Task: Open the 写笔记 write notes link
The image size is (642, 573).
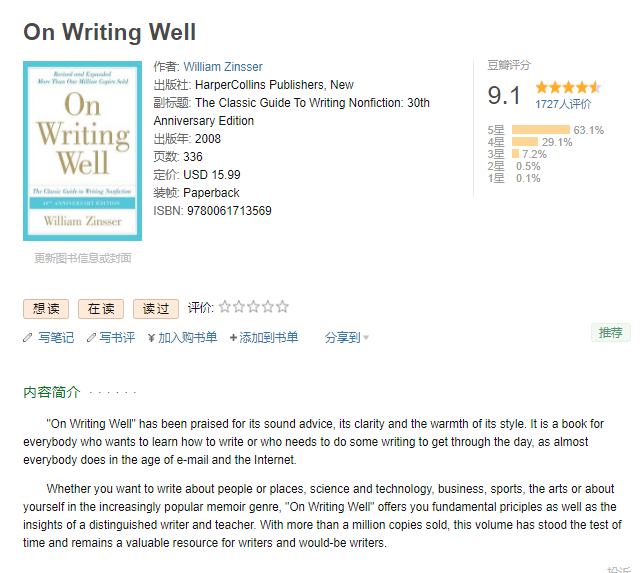Action: (56, 338)
